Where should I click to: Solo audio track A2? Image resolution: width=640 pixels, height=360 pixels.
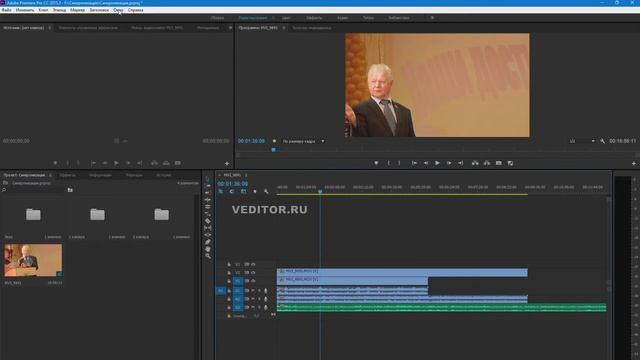click(259, 299)
